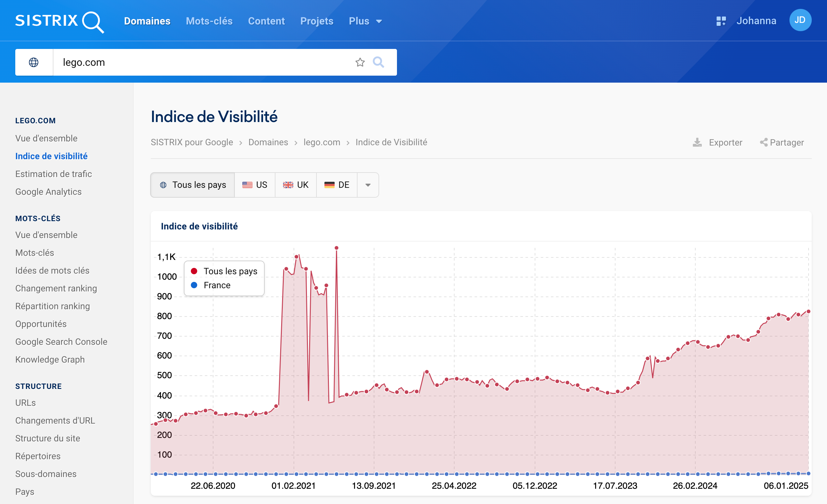
Task: Open Structure du site
Action: 48,438
